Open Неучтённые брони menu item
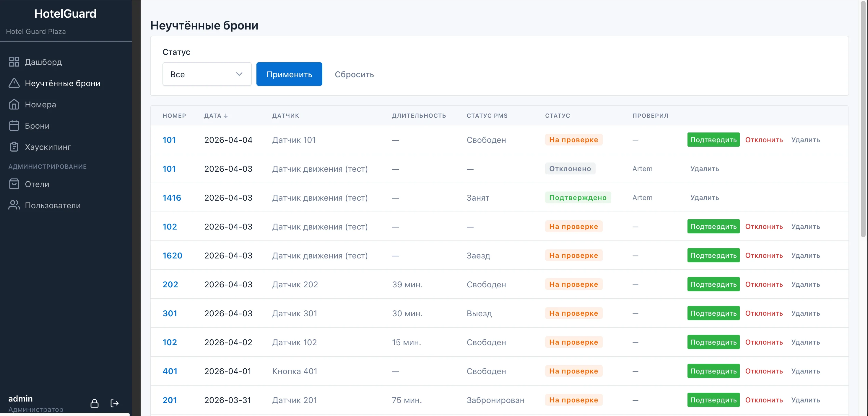 tap(62, 83)
